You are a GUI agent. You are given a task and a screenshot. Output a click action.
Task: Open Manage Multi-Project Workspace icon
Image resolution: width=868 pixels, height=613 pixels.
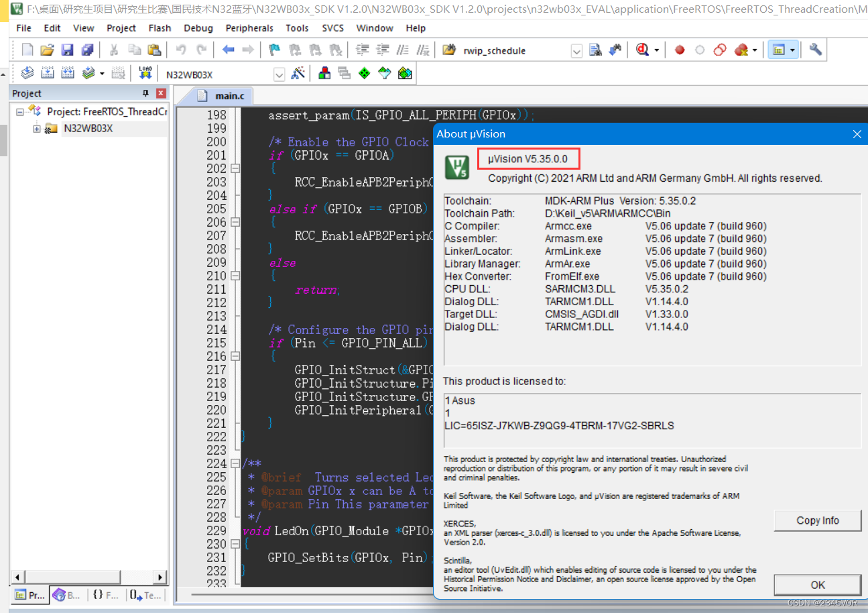(345, 74)
